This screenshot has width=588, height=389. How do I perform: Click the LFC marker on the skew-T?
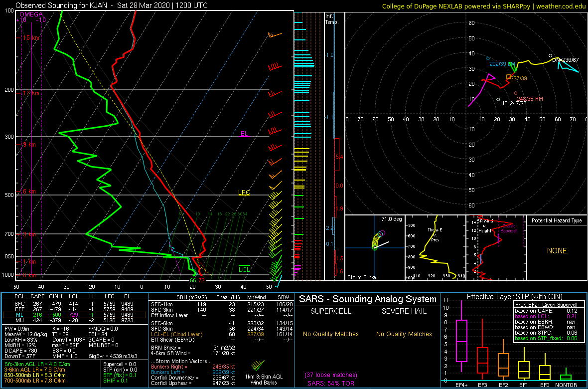tap(244, 192)
